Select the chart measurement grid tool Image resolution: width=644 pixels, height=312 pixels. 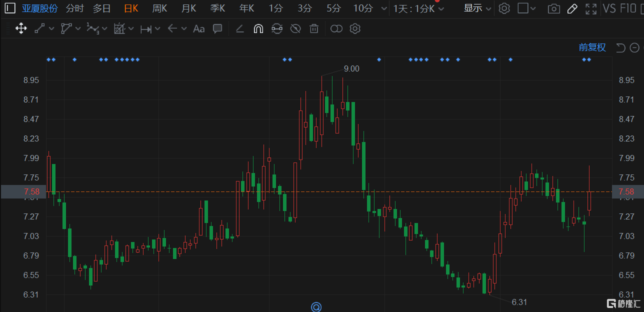click(119, 28)
